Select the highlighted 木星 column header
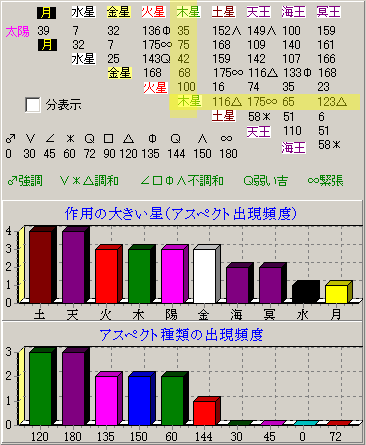Image resolution: width=366 pixels, height=445 pixels. click(188, 12)
